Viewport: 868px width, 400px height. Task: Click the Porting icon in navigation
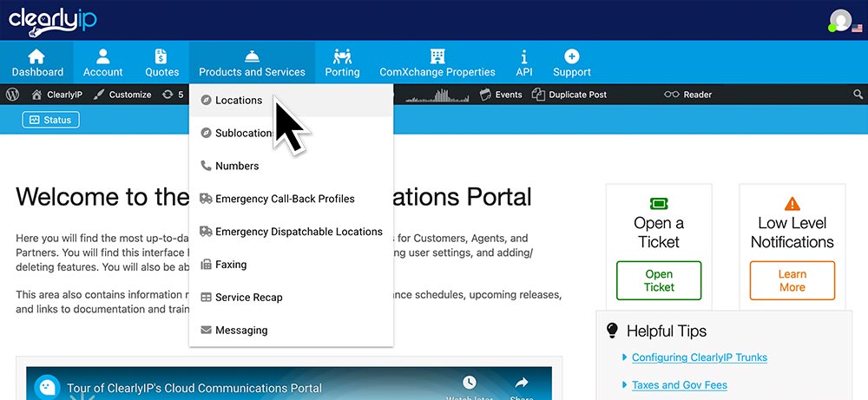coord(342,56)
